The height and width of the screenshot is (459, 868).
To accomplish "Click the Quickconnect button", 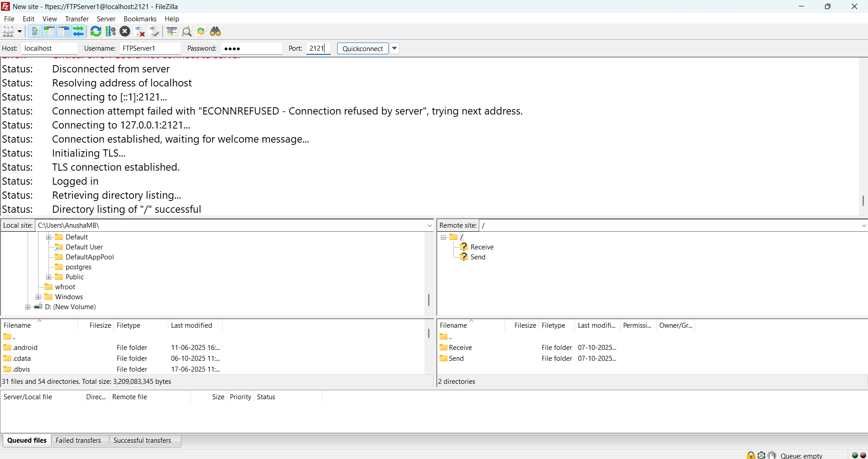I will [362, 48].
